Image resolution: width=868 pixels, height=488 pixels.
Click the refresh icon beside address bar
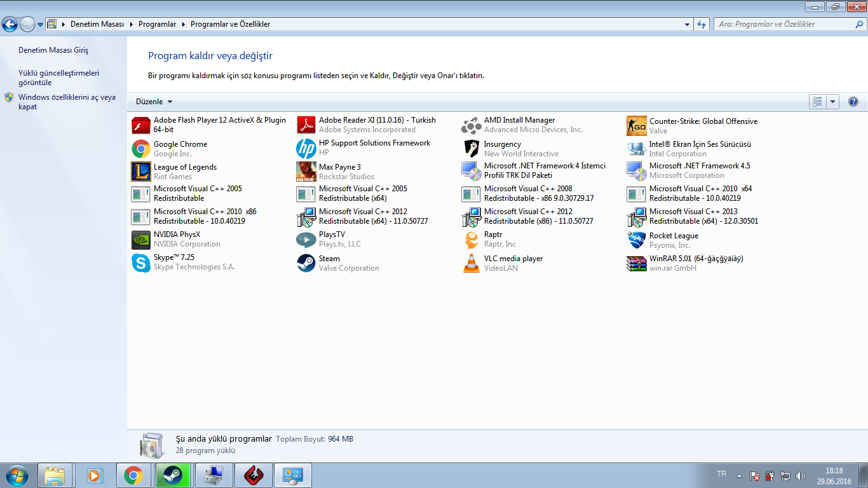[x=702, y=24]
